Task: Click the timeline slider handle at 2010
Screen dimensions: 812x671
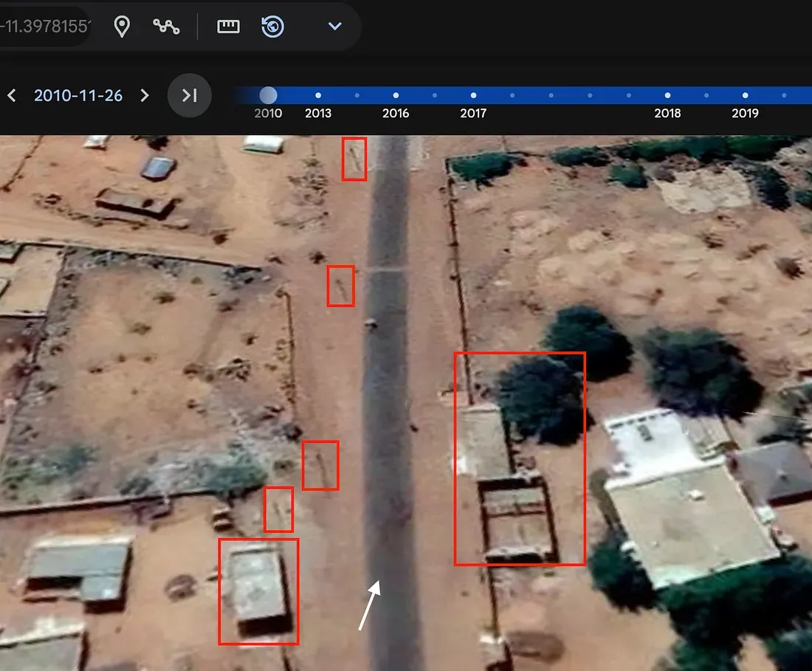Action: coord(269,95)
